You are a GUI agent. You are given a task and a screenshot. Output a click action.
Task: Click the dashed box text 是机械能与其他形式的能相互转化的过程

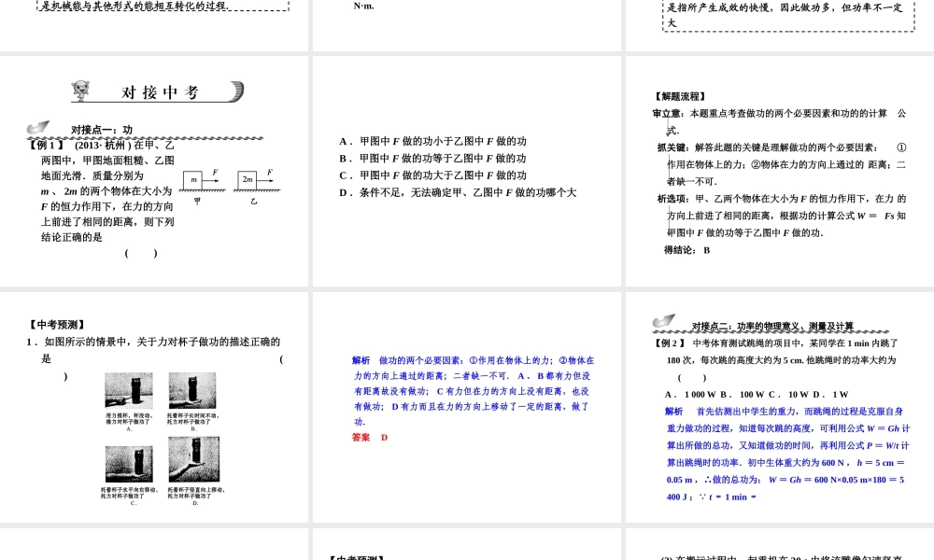(x=134, y=6)
